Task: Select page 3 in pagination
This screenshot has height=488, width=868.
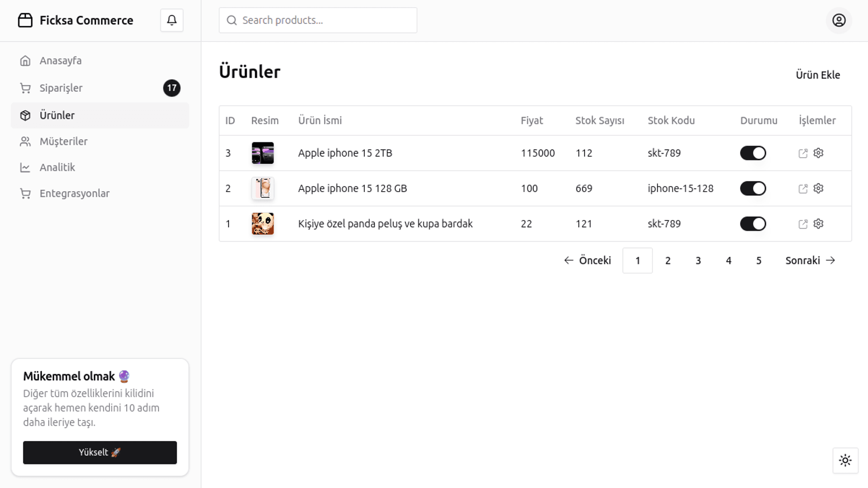Action: click(x=698, y=261)
